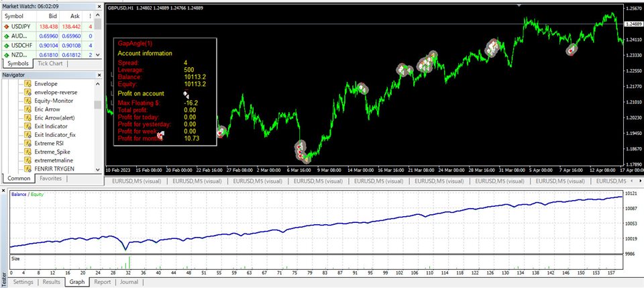Image resolution: width=644 pixels, height=288 pixels.
Task: Click the Balance value 10113.2
Action: 195,77
